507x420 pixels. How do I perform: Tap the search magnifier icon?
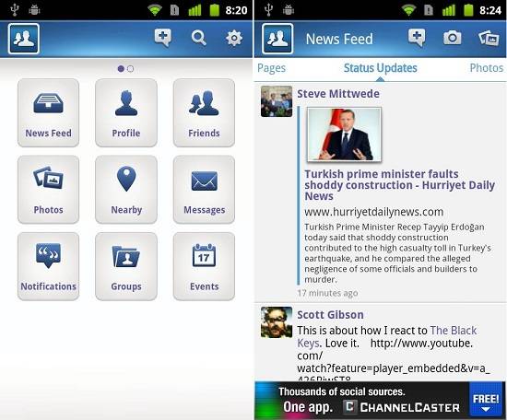[198, 38]
